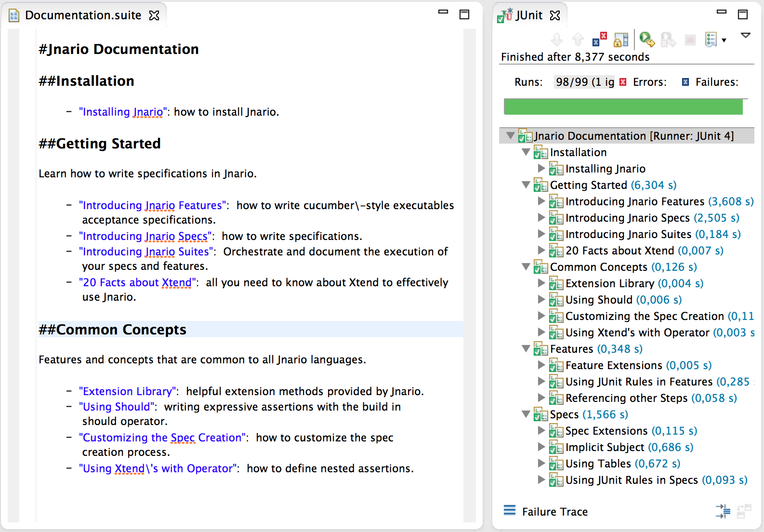Screen dimensions: 764x532
Task: Click the Stop JUnit Test Run icon
Action: pyautogui.click(x=690, y=40)
